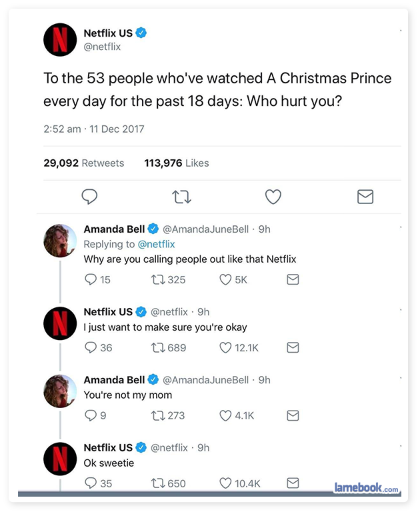The image size is (420, 514).
Task: Reply to the 'I just want to make sure' tweet
Action: point(91,347)
